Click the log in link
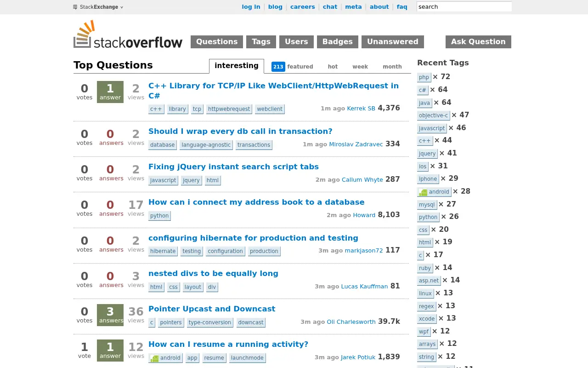The width and height of the screenshot is (588, 368). 251,7
